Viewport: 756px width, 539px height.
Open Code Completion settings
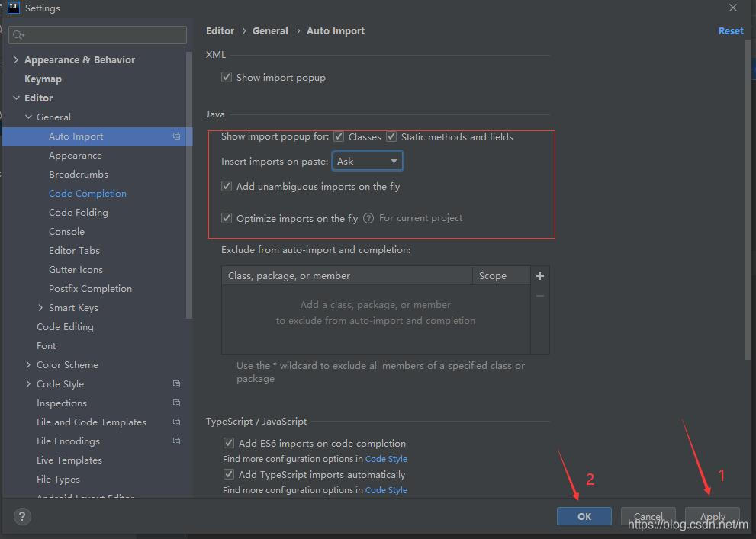coord(87,193)
